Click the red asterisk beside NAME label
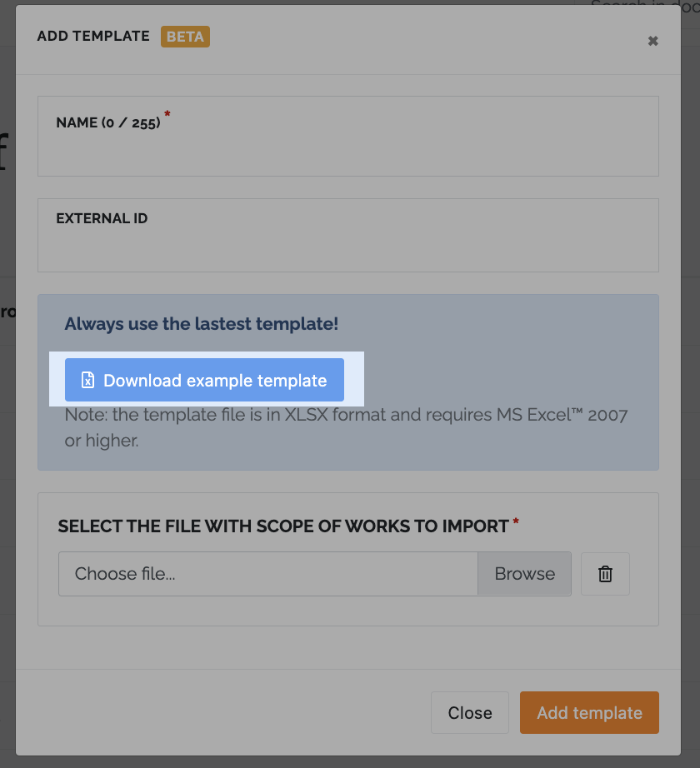700x768 pixels. (x=167, y=114)
